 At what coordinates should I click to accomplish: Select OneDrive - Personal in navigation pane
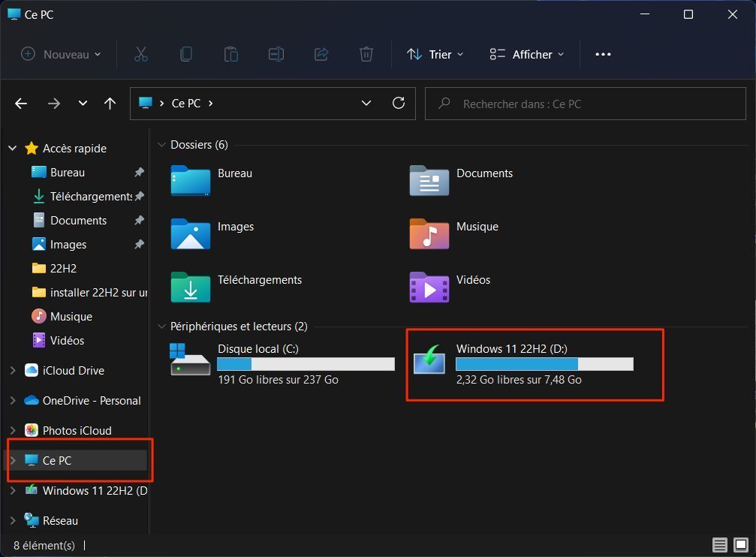(92, 400)
